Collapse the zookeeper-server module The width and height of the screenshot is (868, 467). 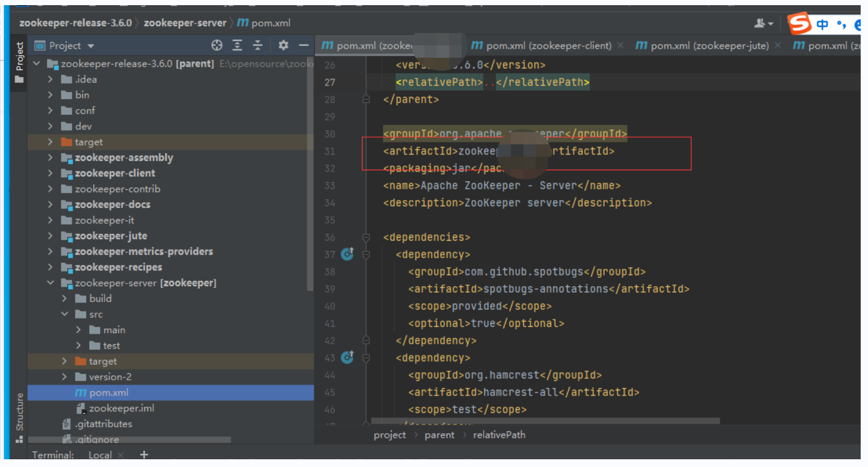point(50,283)
